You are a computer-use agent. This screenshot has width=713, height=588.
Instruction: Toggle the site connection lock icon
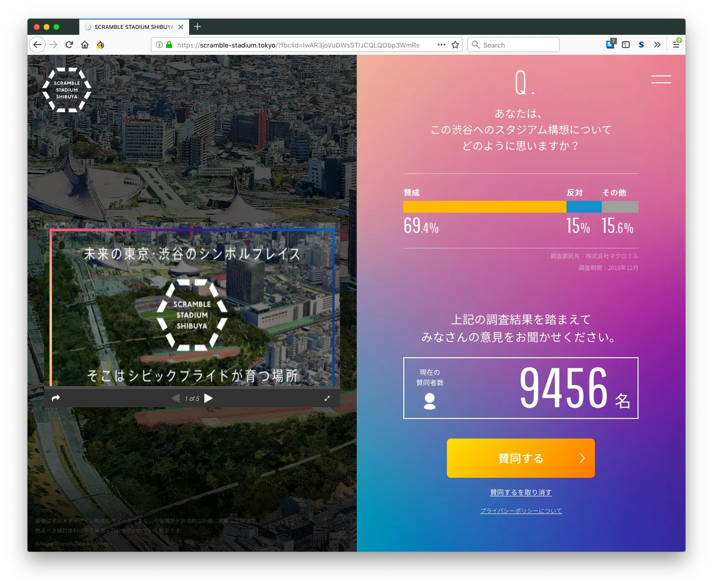point(169,45)
